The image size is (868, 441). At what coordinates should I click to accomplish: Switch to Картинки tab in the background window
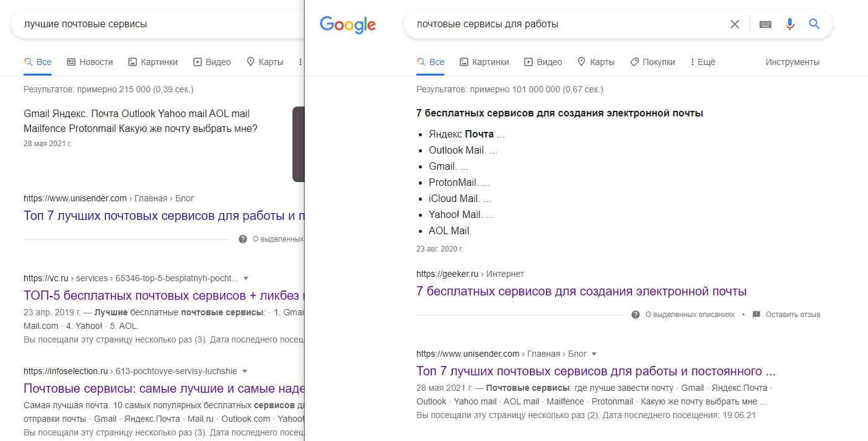(153, 62)
